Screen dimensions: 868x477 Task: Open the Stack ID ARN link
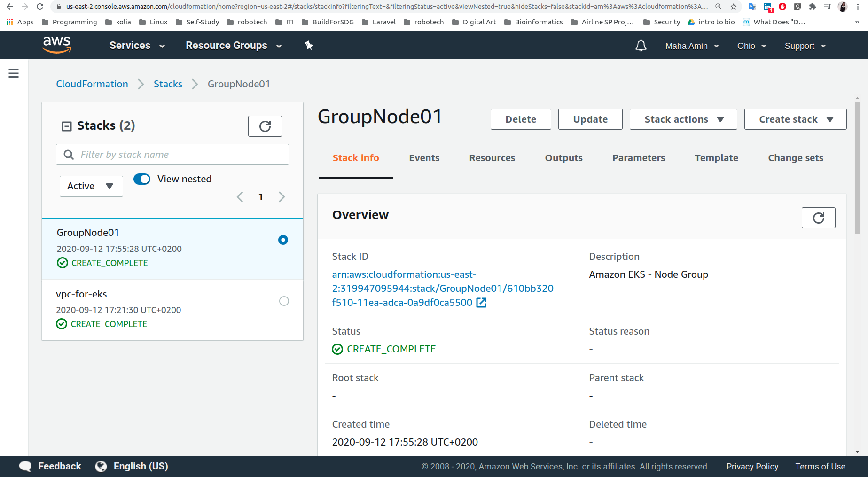point(445,289)
